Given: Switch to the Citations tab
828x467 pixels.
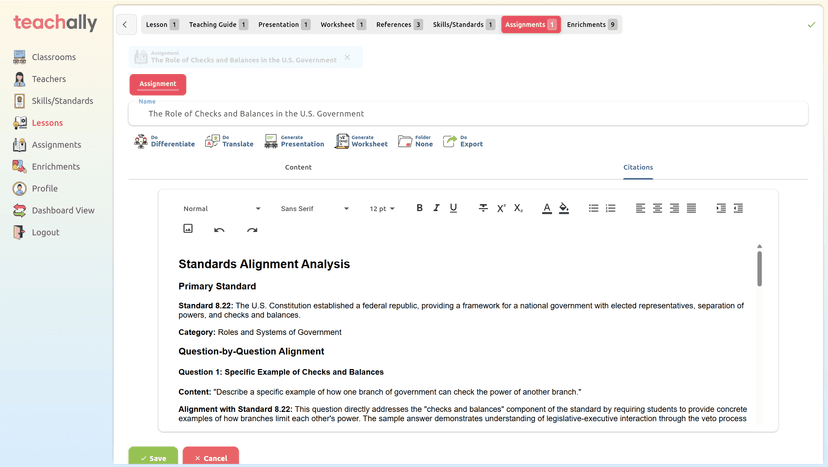Looking at the screenshot, I should point(638,167).
